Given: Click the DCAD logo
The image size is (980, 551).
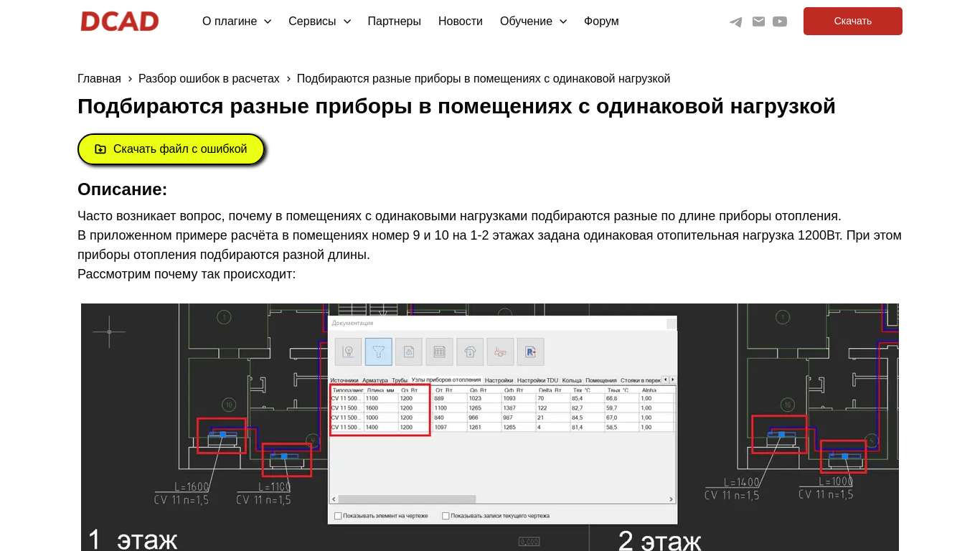Looking at the screenshot, I should (120, 22).
